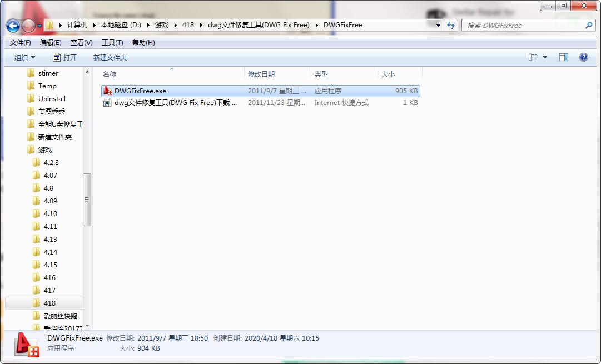Click 418 in the address breadcrumb
The height and width of the screenshot is (364, 601).
tap(188, 25)
